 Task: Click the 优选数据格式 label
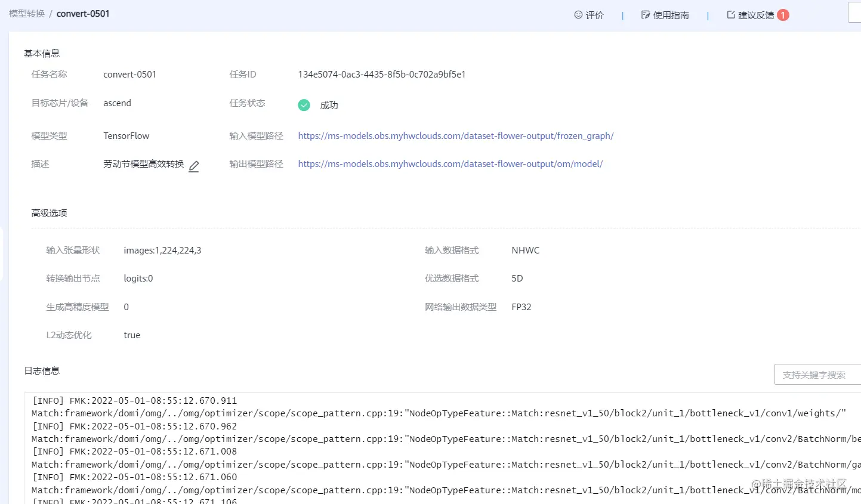(x=452, y=279)
